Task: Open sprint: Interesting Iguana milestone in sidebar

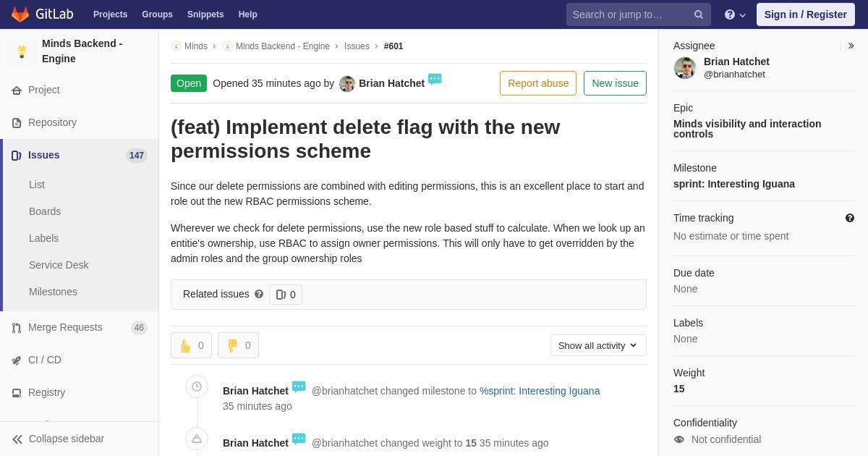Action: point(734,184)
